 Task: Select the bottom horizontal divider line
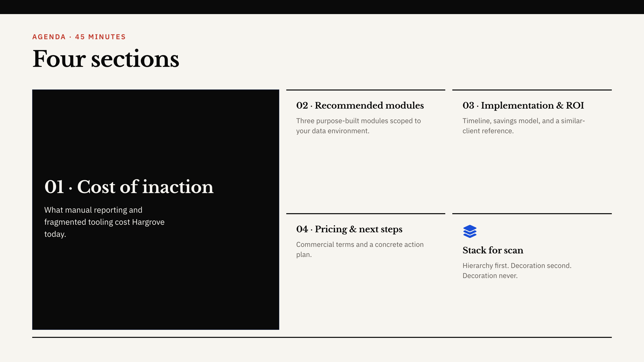[x=322, y=337]
